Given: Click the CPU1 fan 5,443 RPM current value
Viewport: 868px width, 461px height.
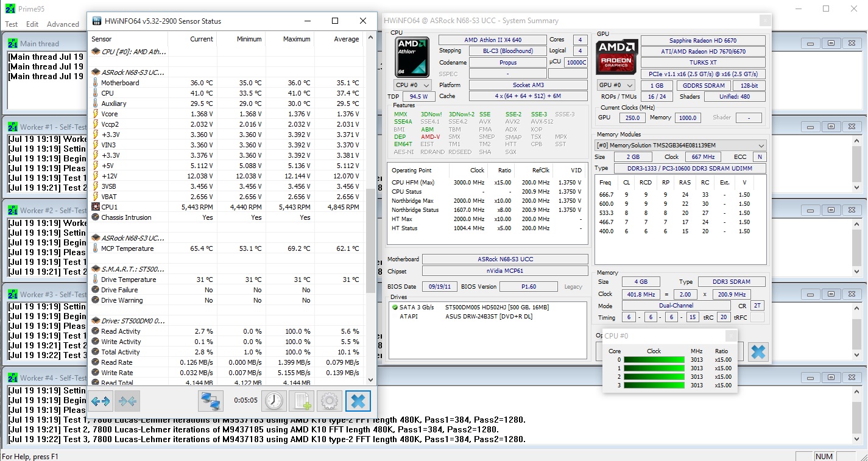Looking at the screenshot, I should 197,207.
